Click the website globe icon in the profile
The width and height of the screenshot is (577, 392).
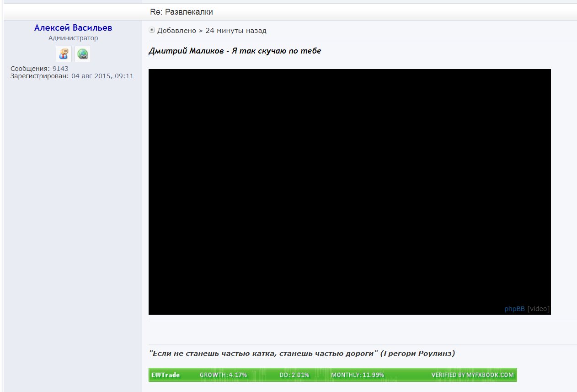(x=83, y=54)
